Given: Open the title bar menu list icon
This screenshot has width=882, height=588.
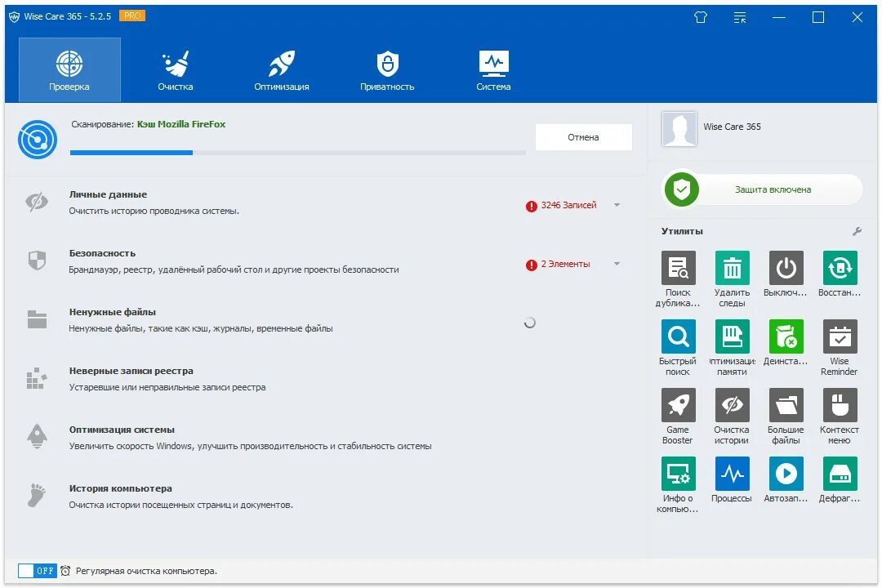Looking at the screenshot, I should [x=740, y=17].
